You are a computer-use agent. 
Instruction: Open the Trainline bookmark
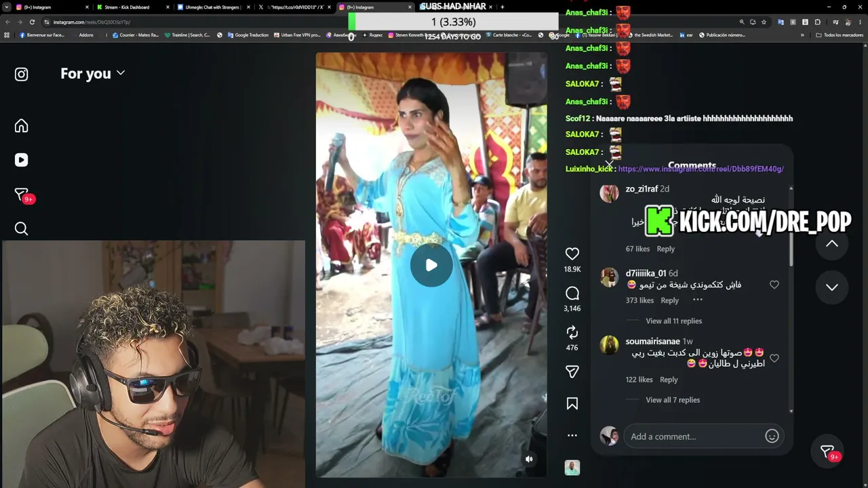pos(187,35)
